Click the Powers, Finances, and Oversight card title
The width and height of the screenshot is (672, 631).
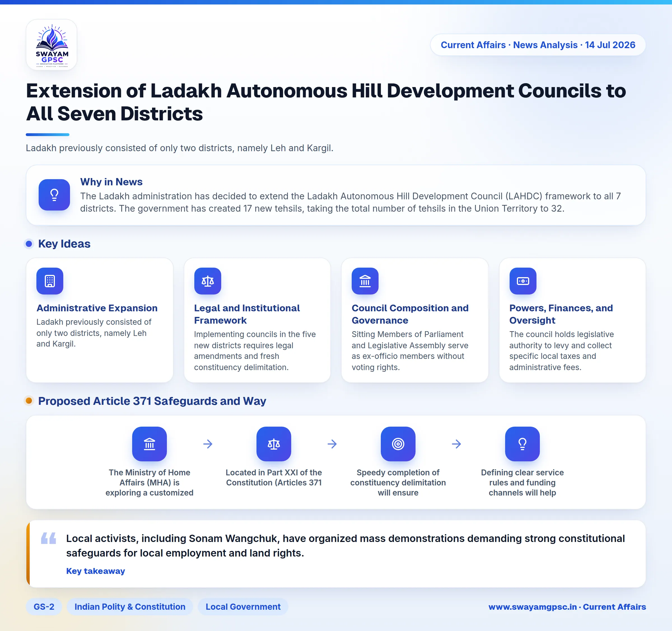561,314
